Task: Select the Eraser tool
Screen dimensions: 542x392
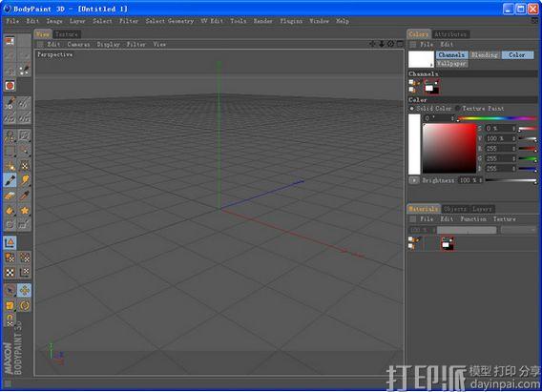Action: point(10,196)
